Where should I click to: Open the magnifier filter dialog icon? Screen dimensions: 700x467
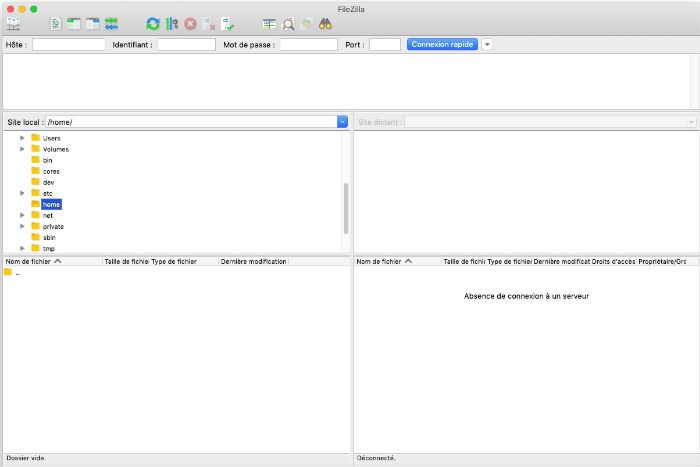tap(288, 24)
